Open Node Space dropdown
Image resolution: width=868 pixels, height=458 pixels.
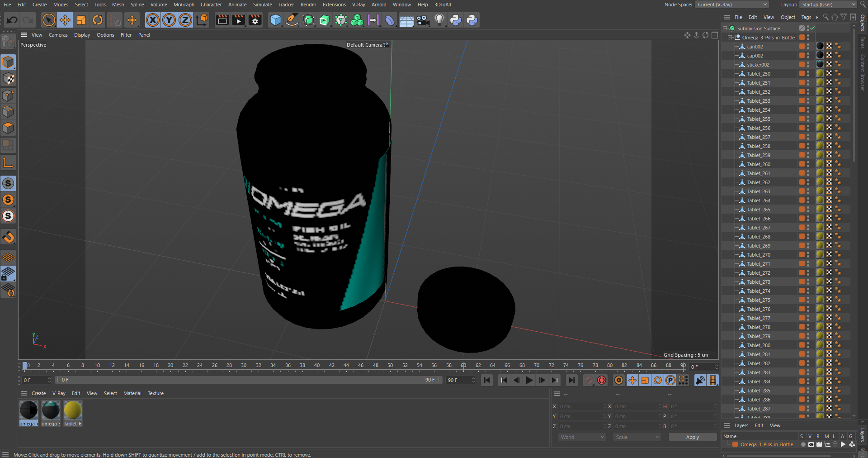(732, 5)
